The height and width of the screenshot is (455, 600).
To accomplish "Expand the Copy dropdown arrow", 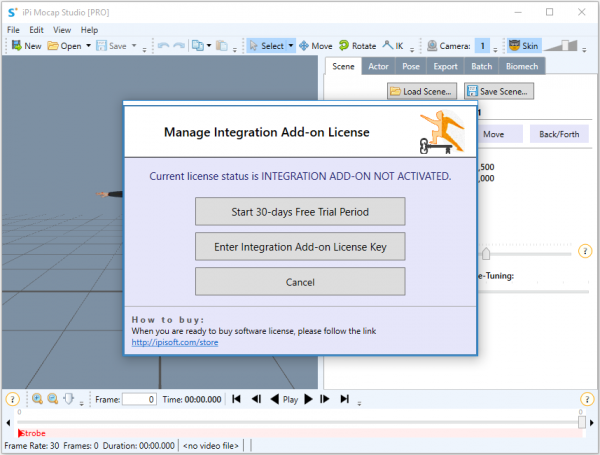I will coord(209,46).
